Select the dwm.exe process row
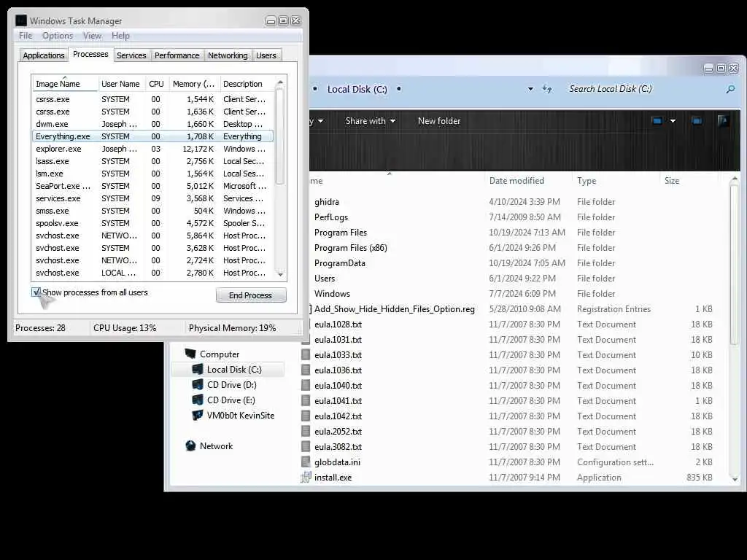747x560 pixels. [152, 124]
